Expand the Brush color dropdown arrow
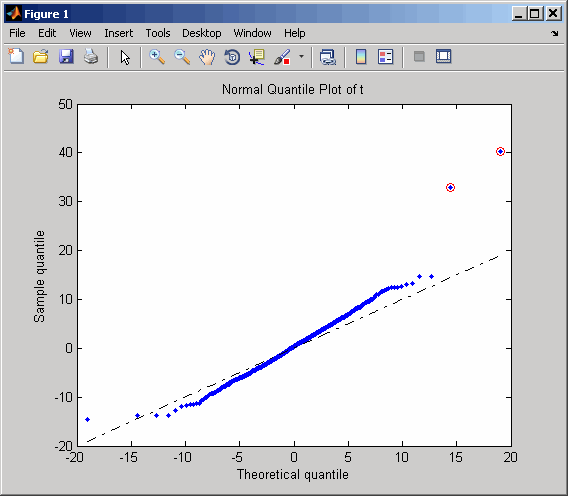The image size is (568, 496). [301, 57]
